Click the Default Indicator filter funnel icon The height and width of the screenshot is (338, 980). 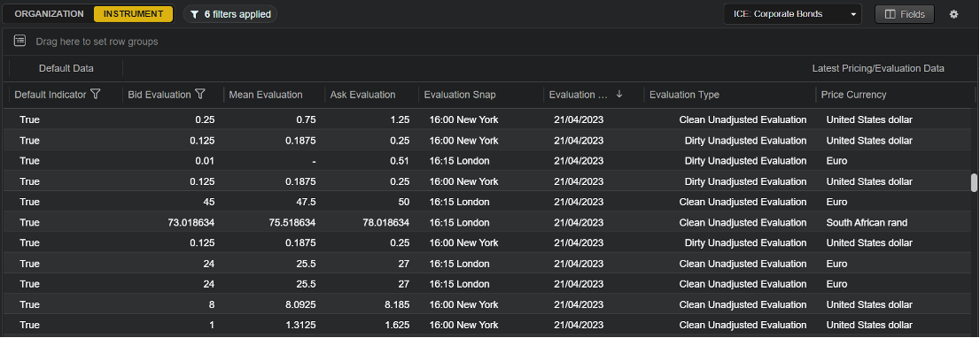click(x=95, y=94)
